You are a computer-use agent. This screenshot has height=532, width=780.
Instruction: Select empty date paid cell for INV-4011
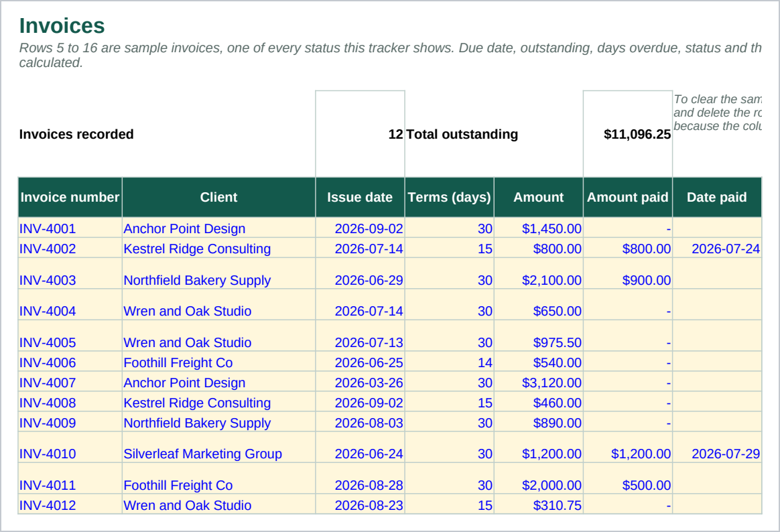(717, 479)
